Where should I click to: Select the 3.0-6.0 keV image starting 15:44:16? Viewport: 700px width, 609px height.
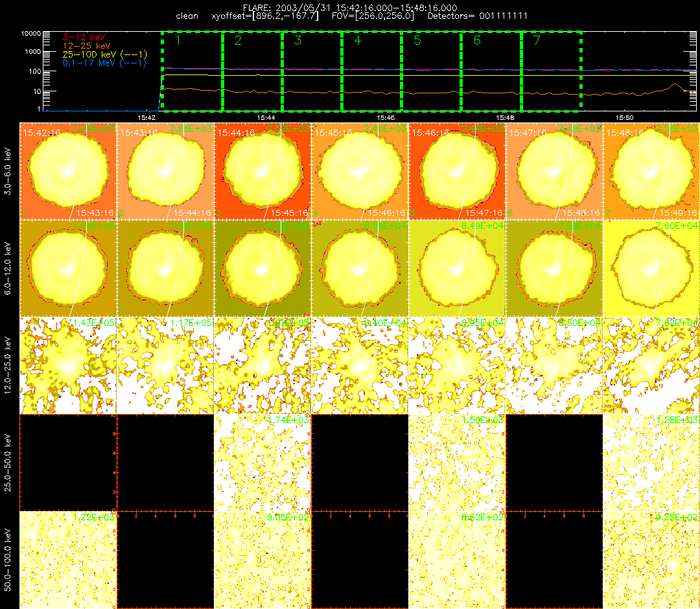point(262,171)
